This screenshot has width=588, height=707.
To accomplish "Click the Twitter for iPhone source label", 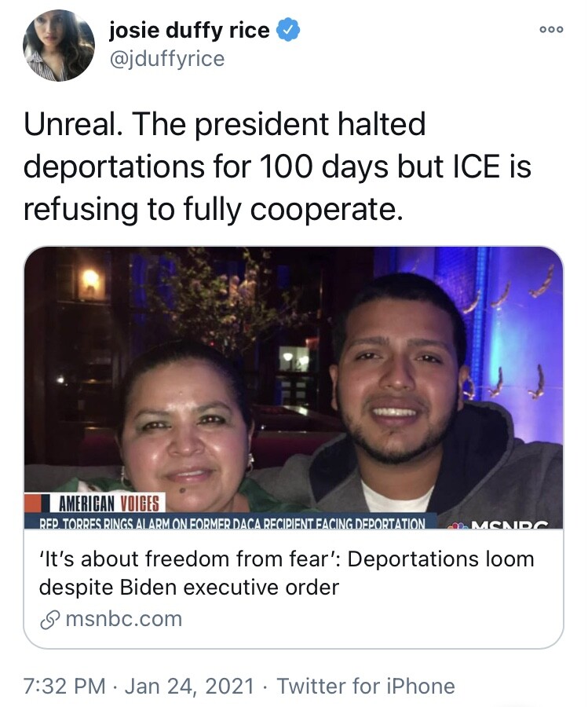I will click(365, 686).
